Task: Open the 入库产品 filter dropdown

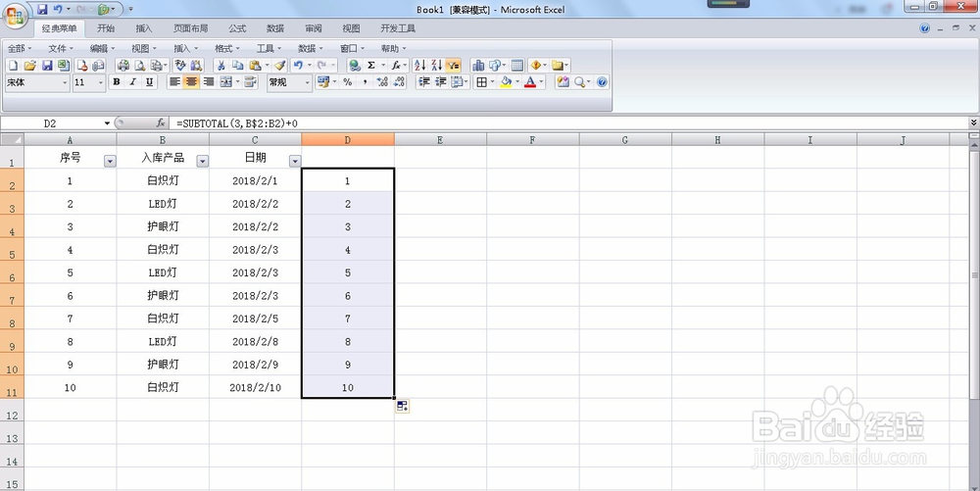Action: tap(203, 161)
